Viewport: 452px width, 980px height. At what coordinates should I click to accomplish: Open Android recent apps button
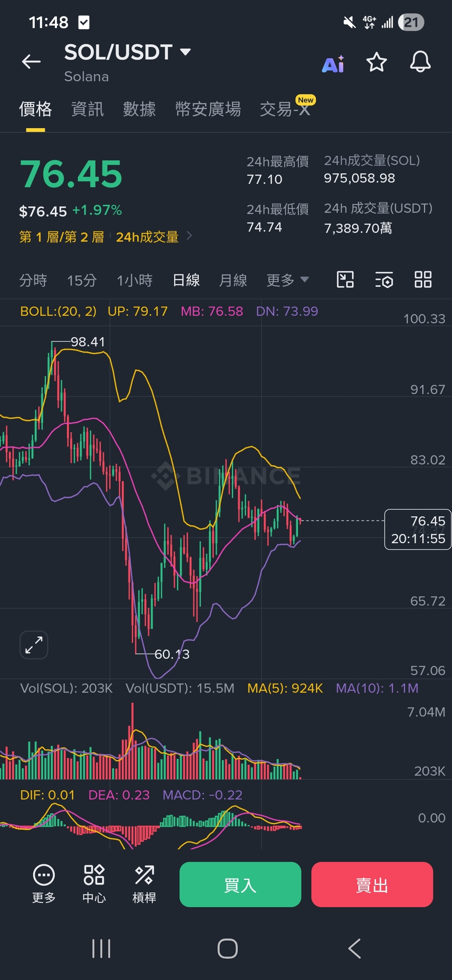(x=101, y=949)
